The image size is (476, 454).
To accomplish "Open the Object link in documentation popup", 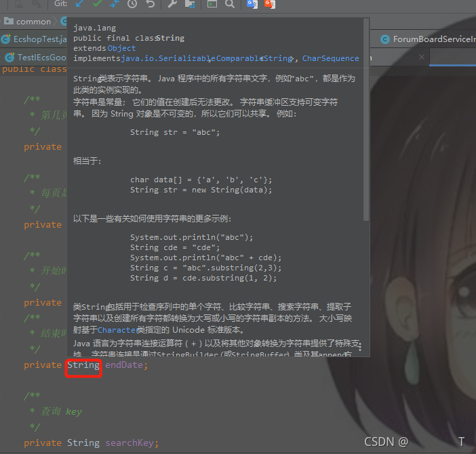I will pyautogui.click(x=121, y=48).
